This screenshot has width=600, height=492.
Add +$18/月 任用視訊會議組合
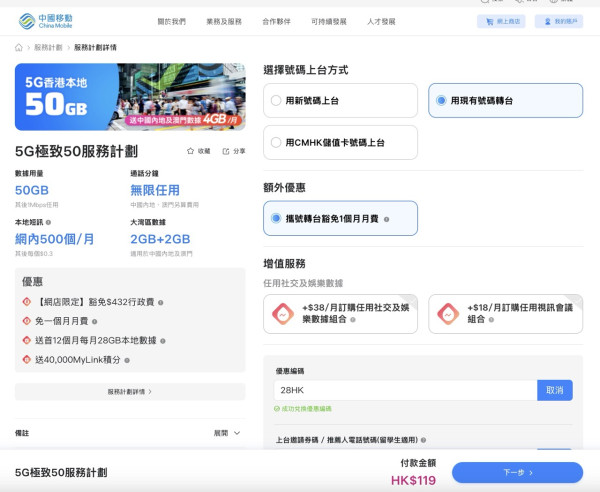(x=505, y=314)
